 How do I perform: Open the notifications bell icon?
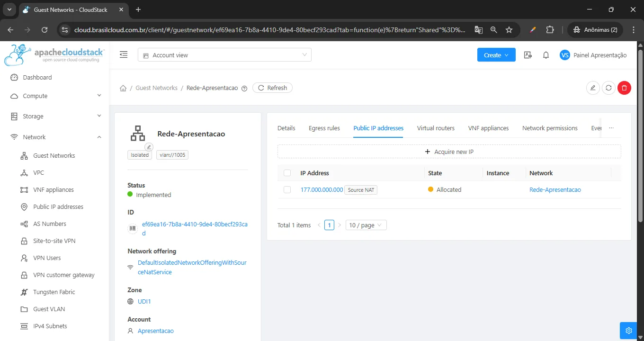(546, 55)
